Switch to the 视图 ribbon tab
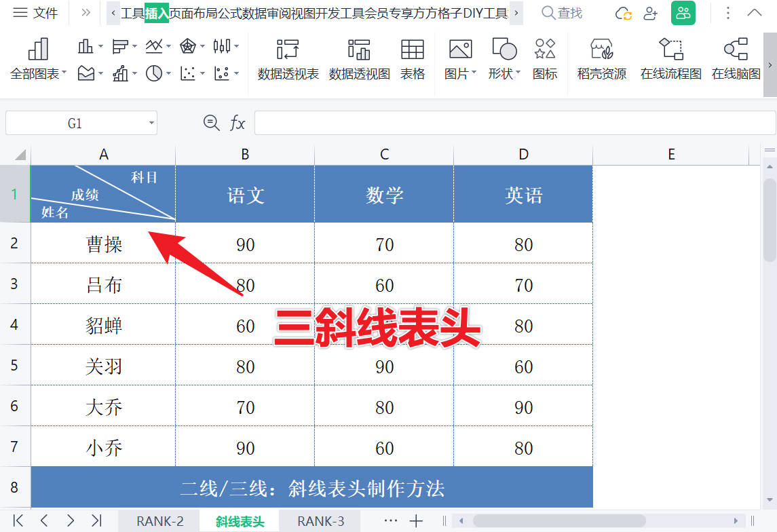 [303, 13]
